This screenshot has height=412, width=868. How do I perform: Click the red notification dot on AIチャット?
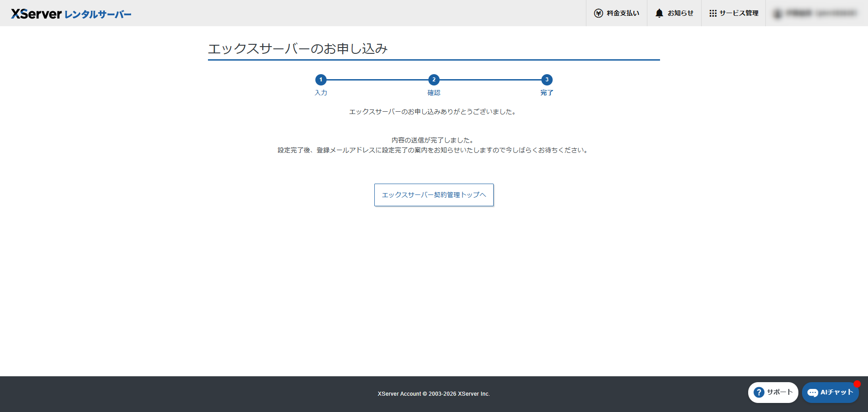857,384
